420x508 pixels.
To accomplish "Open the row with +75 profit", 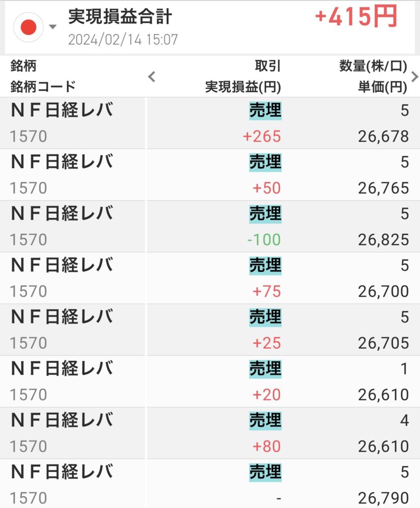I will [210, 278].
